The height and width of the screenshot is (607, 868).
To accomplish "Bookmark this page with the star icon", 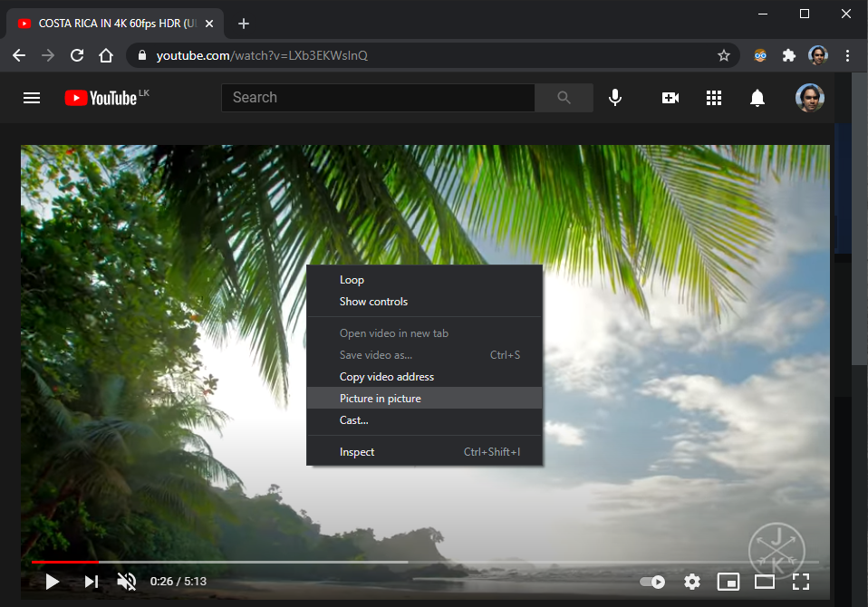I will click(x=724, y=55).
